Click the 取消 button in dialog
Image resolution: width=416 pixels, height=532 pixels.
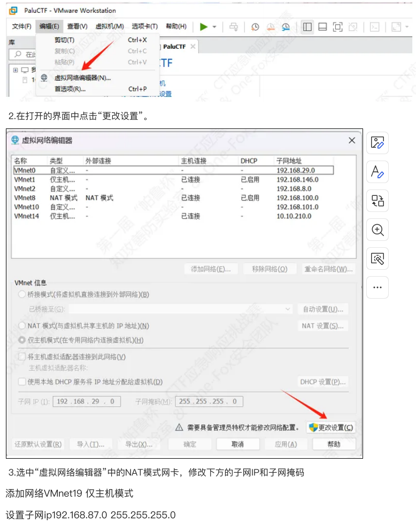point(237,444)
